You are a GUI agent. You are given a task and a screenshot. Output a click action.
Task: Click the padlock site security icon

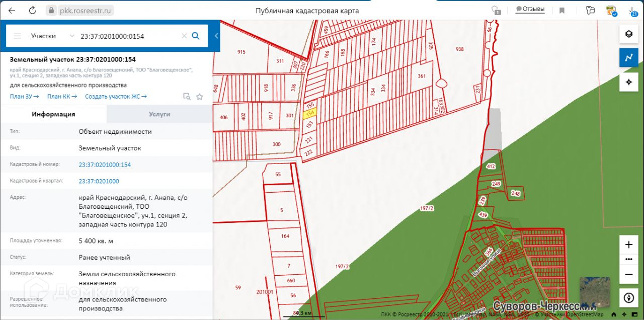pos(50,10)
